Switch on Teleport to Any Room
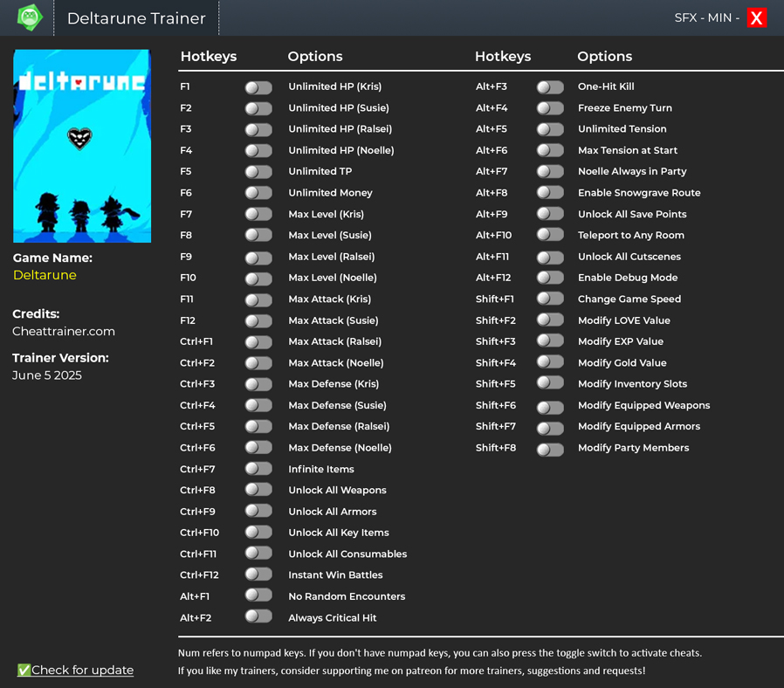Screen dimensions: 784x688 550,235
